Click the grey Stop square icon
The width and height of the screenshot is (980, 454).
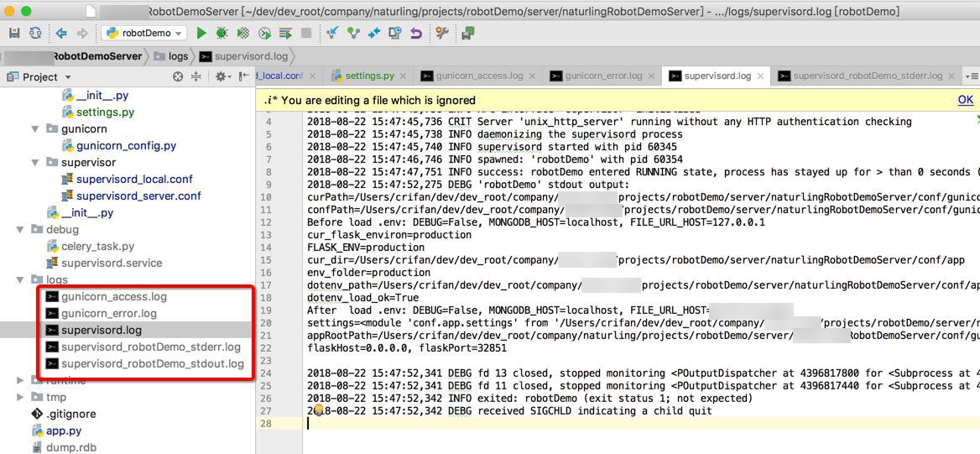(306, 33)
